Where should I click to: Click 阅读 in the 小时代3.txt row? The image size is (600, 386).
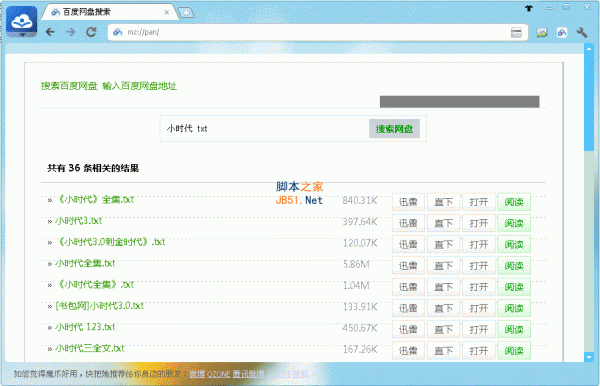click(x=514, y=223)
